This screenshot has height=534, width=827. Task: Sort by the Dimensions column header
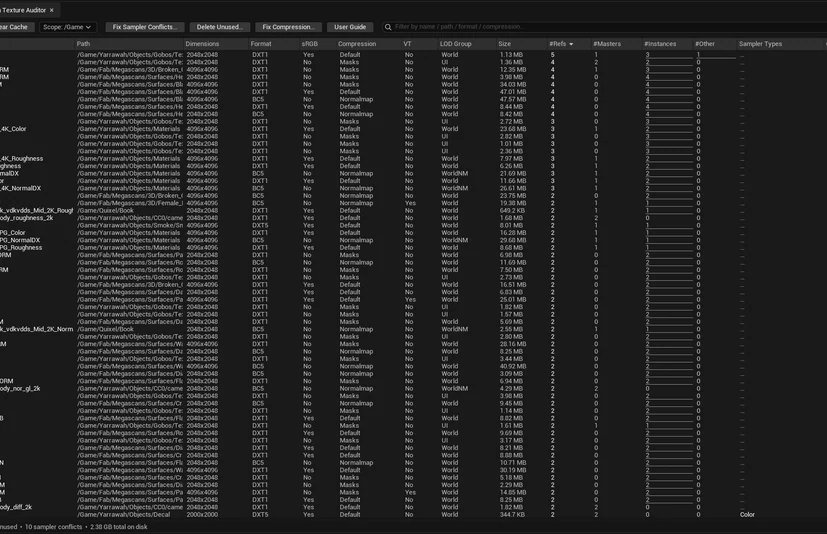[x=202, y=44]
